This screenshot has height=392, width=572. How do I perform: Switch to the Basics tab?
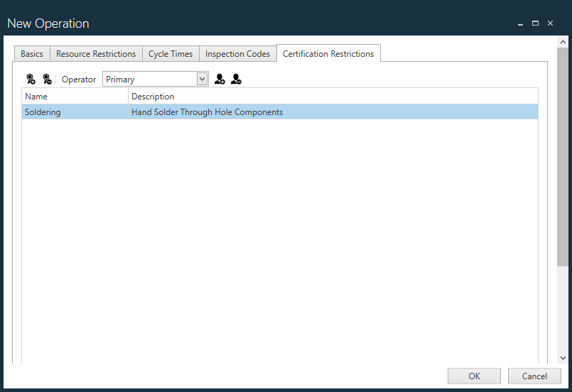pos(32,54)
